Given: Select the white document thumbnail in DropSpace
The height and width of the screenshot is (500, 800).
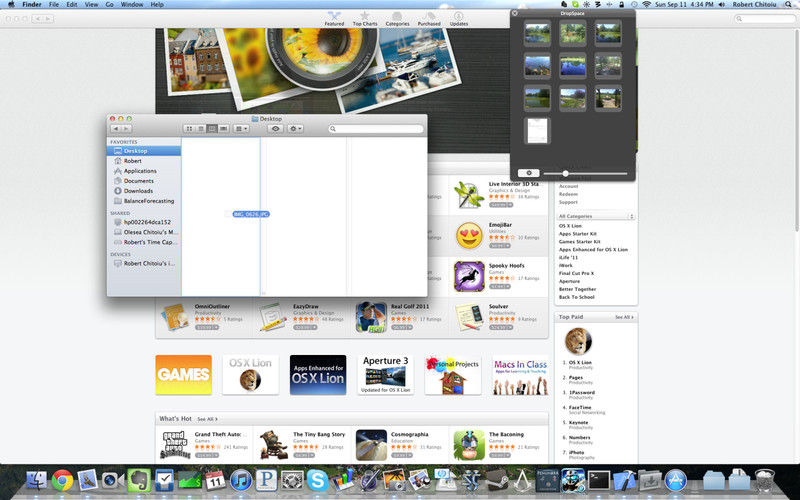Looking at the screenshot, I should click(x=537, y=131).
